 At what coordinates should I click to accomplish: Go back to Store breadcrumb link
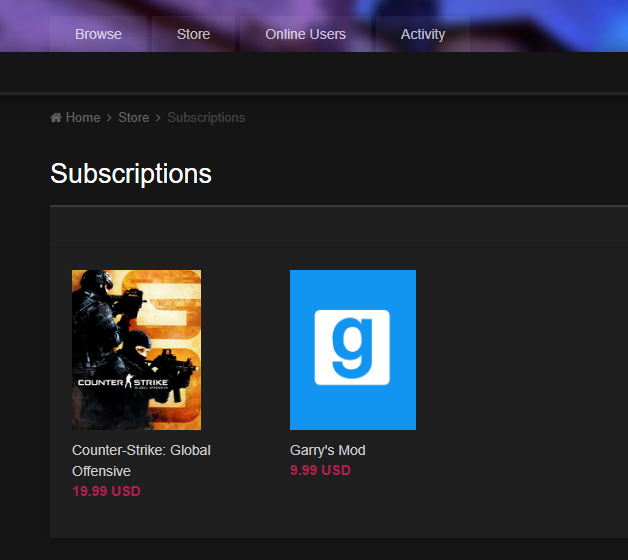tap(133, 117)
